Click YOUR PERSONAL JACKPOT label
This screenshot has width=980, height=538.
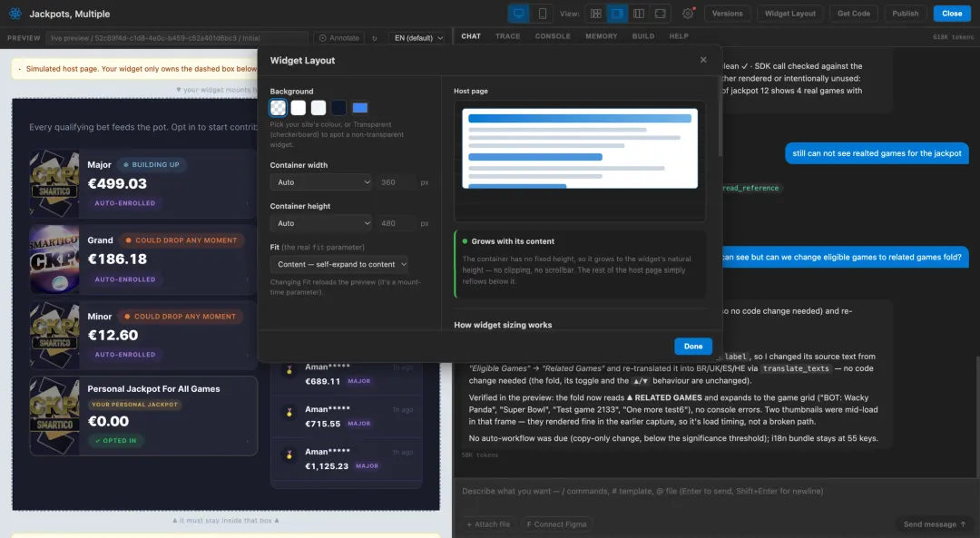click(134, 405)
